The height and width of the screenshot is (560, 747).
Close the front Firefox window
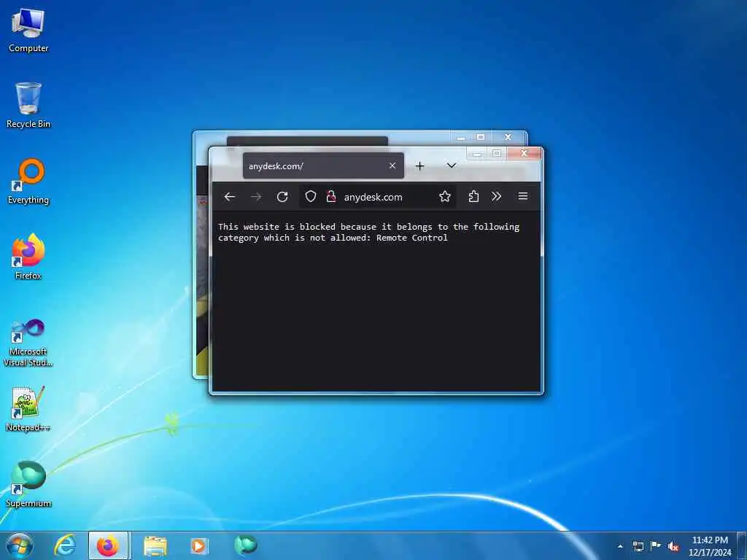point(524,153)
